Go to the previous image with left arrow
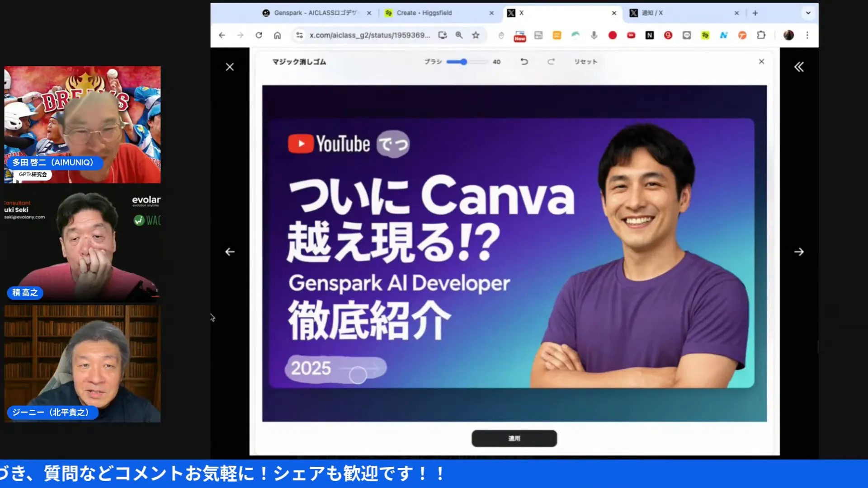Viewport: 868px width, 488px height. tap(230, 252)
